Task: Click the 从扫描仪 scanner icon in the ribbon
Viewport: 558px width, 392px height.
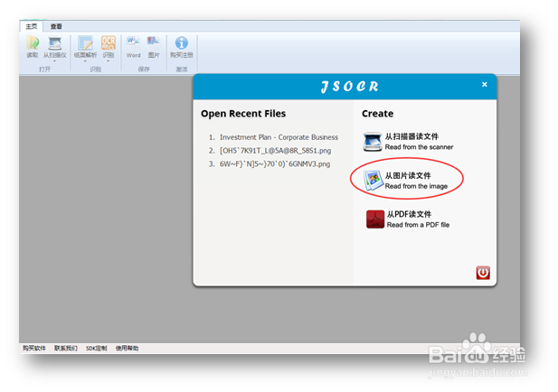Action: (55, 43)
